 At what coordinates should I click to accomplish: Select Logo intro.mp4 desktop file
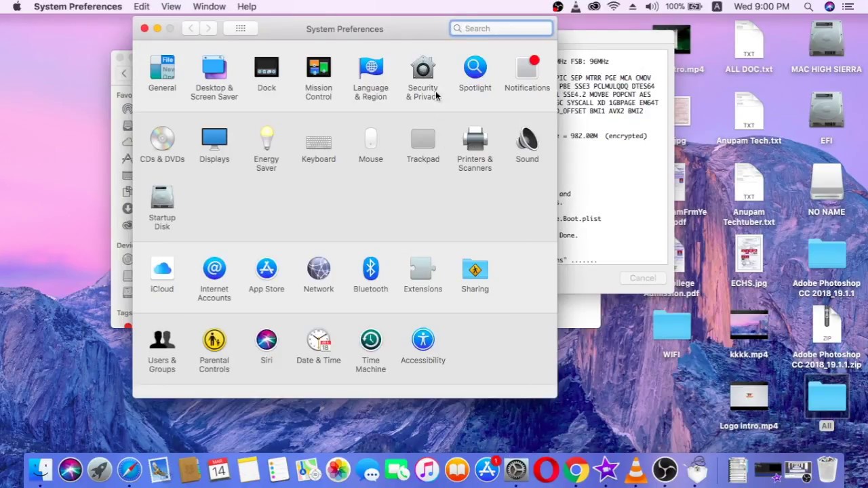point(749,405)
